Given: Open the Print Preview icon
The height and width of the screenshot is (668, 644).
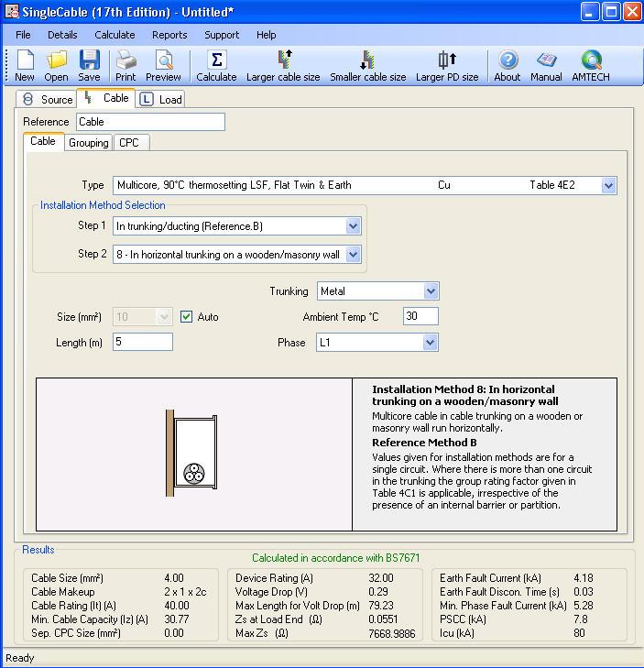Looking at the screenshot, I should tap(163, 61).
